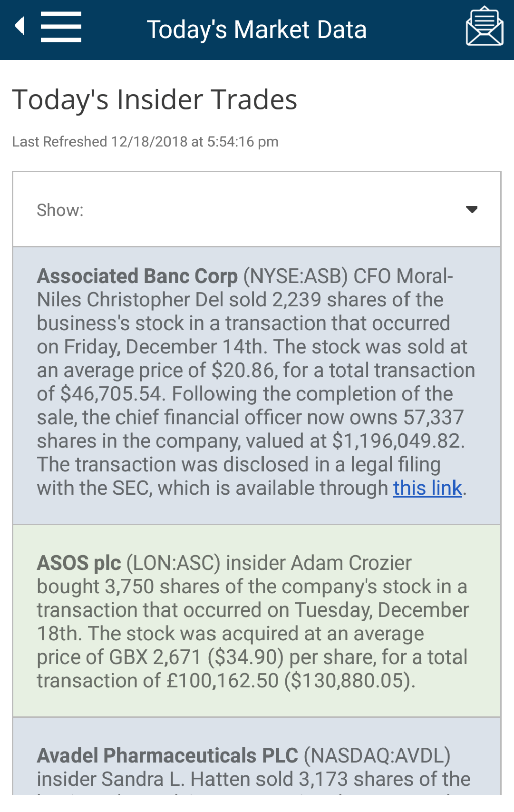Select the ASOS plc company name

(x=79, y=563)
